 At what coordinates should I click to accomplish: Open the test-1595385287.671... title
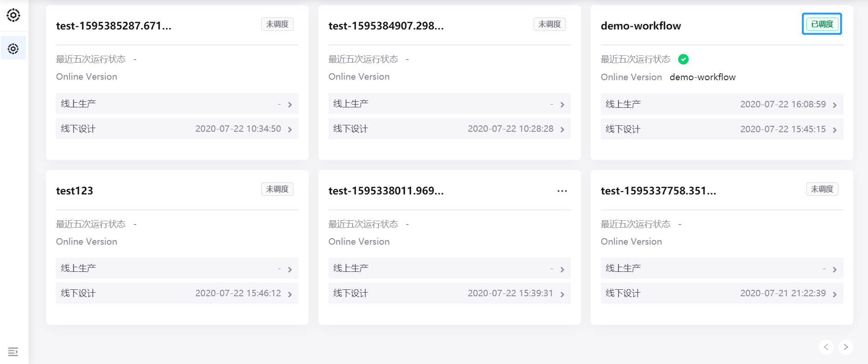coord(114,26)
